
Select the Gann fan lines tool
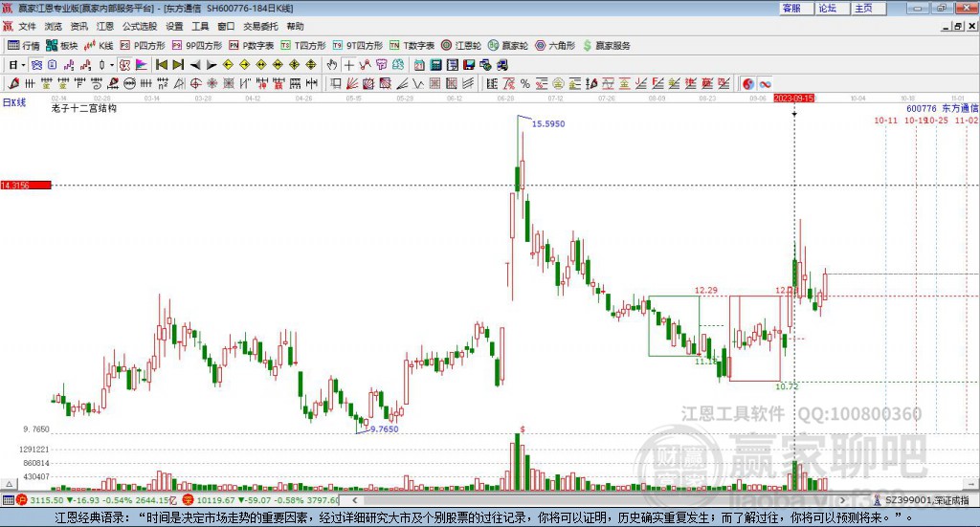pyautogui.click(x=352, y=83)
